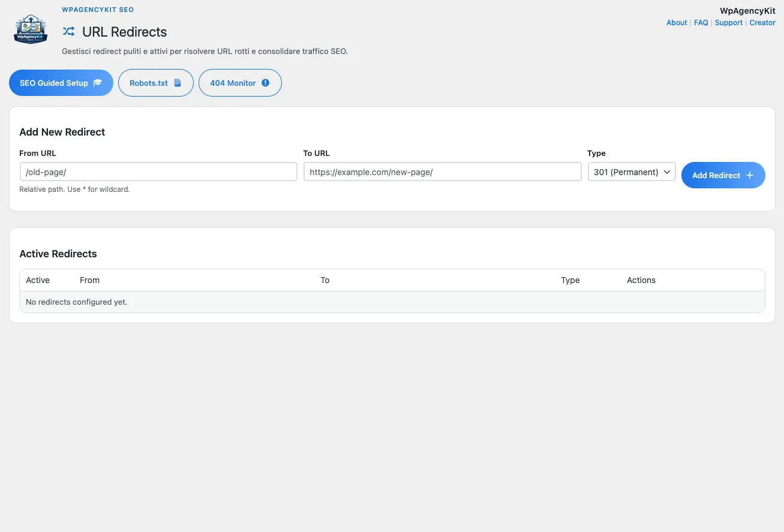Click the WpAgencyKit brand name at top right

(x=748, y=11)
